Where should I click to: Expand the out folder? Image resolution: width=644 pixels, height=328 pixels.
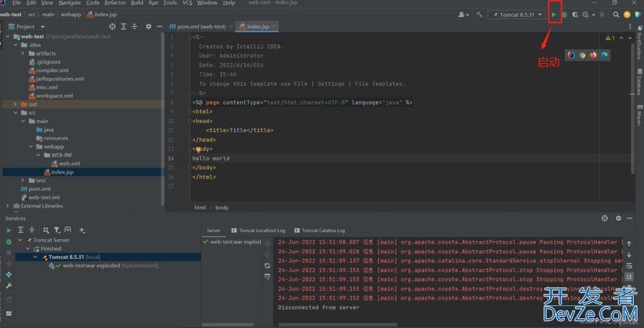(x=15, y=104)
